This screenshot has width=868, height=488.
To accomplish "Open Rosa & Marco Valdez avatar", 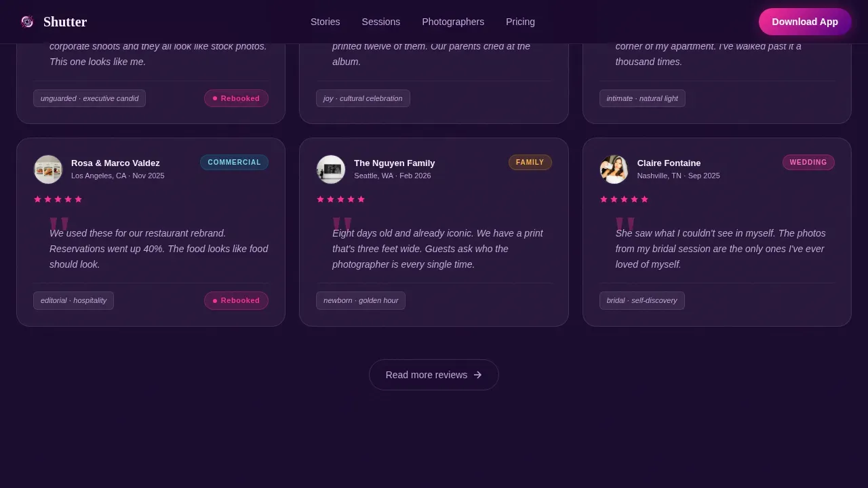I will 48,169.
